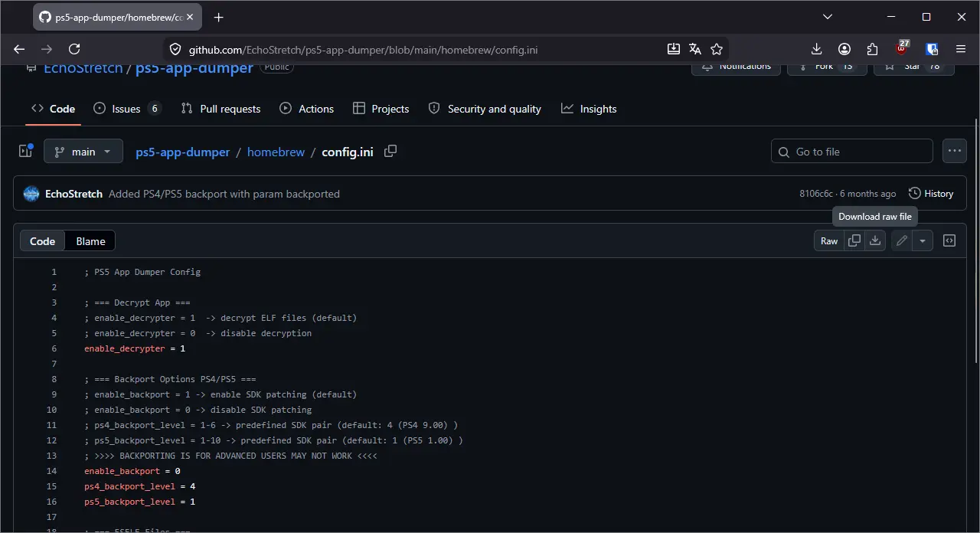Click the 'ps4_backport_level = 4' line
The width and height of the screenshot is (980, 533).
click(x=140, y=486)
